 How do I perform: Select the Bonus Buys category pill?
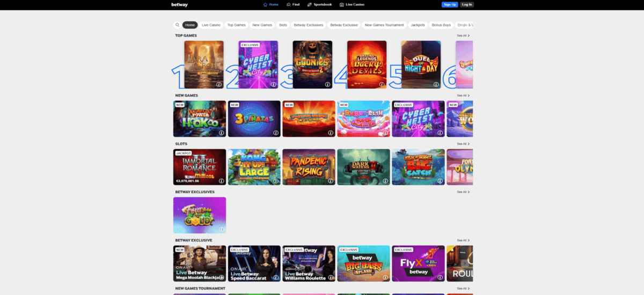click(x=441, y=25)
